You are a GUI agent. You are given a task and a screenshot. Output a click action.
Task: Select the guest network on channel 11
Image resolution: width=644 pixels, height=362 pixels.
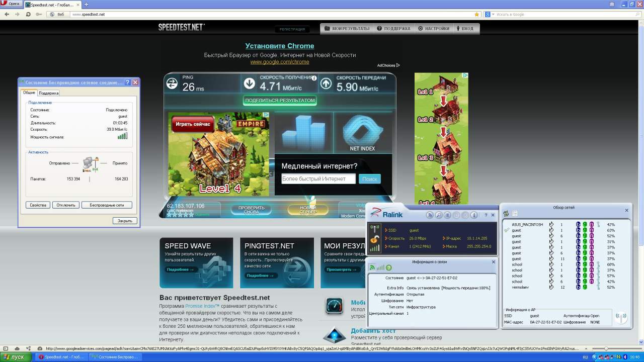tap(566, 258)
